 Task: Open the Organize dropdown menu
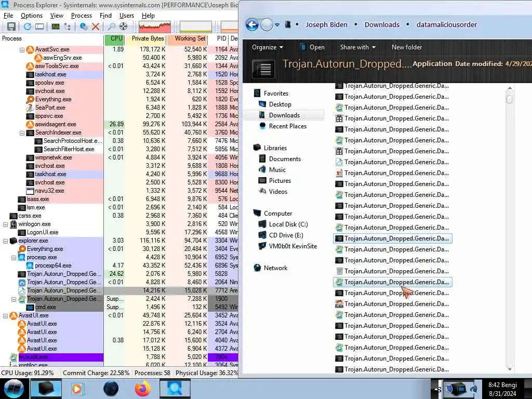coord(268,47)
